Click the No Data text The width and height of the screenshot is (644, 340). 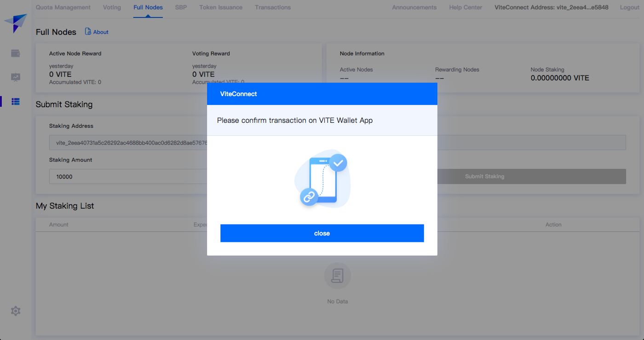(338, 301)
